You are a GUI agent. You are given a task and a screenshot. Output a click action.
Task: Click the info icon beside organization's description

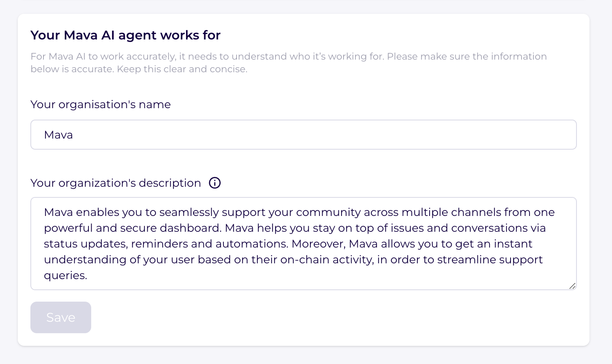(x=215, y=183)
